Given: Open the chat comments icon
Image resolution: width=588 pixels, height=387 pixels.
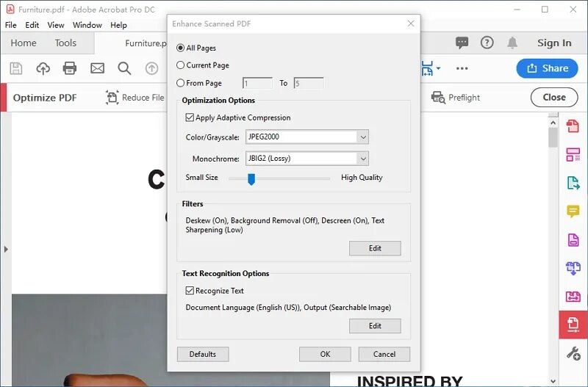Looking at the screenshot, I should tap(462, 43).
